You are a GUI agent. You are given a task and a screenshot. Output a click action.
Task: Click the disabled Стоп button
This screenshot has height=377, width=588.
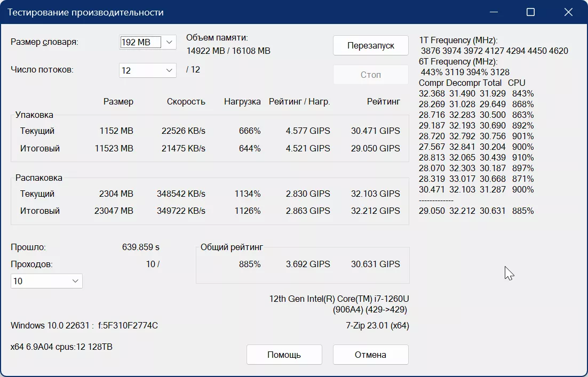[x=370, y=75]
